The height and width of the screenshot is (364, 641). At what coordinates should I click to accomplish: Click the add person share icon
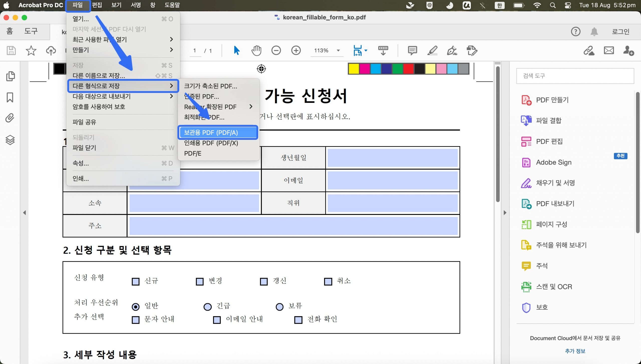[628, 51]
